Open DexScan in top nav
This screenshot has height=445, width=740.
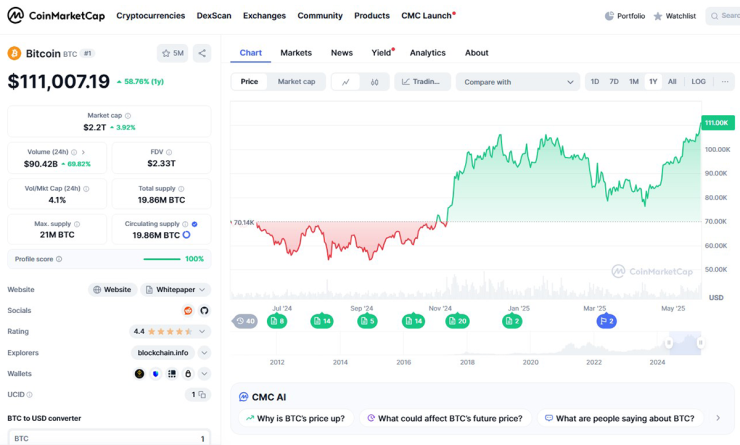(214, 16)
